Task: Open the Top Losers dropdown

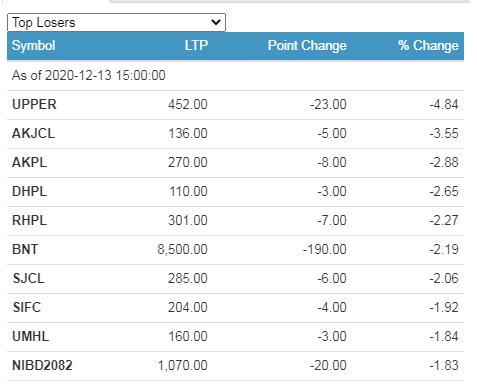Action: coord(116,23)
